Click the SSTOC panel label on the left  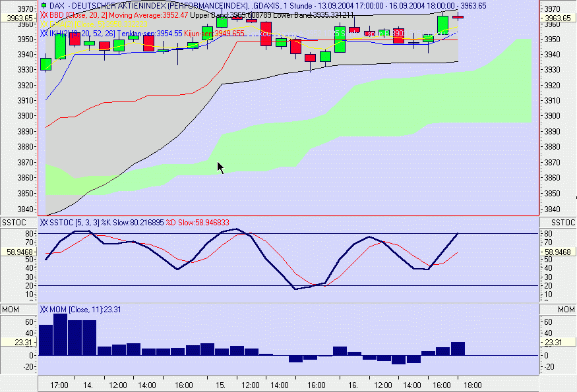15,223
